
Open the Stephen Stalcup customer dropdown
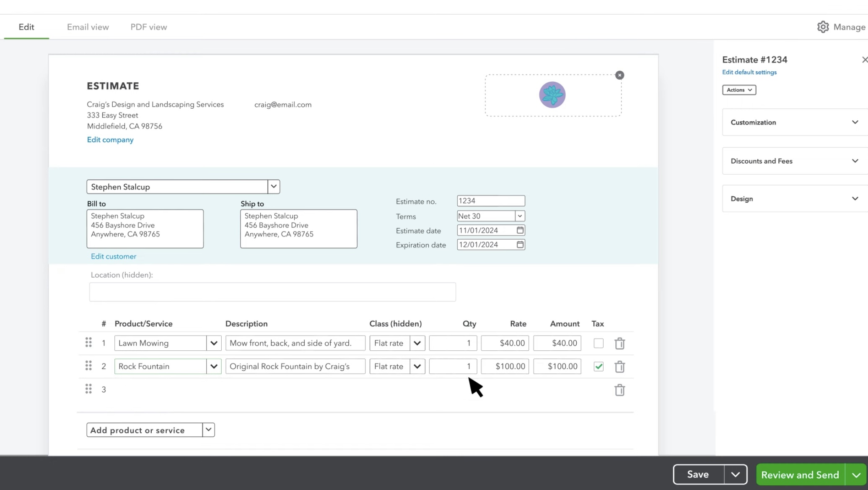coord(274,187)
